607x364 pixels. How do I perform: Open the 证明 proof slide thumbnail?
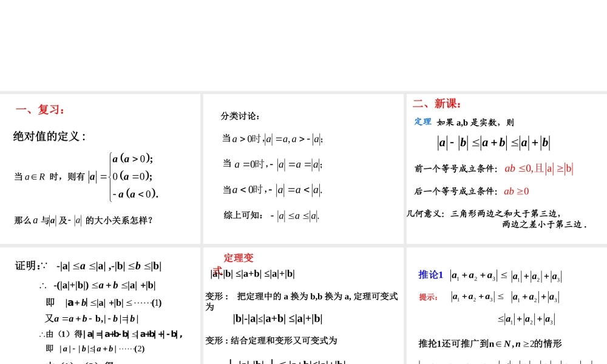(x=100, y=306)
